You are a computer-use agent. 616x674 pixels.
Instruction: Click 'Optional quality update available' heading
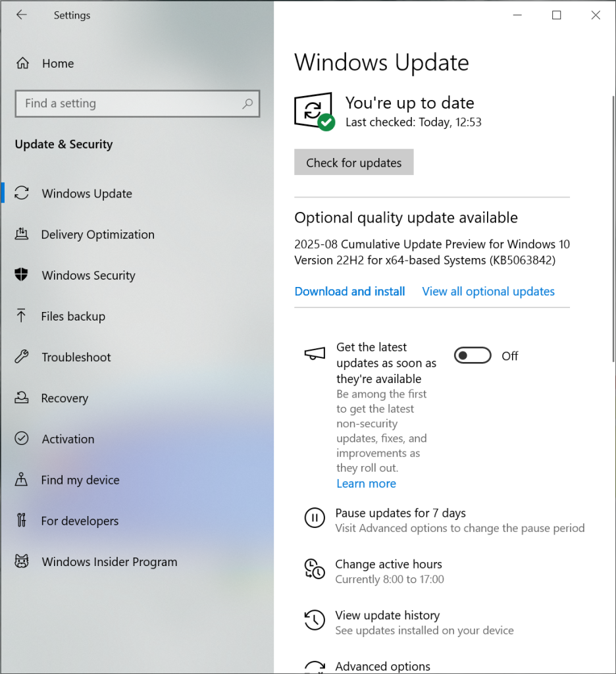tap(406, 217)
